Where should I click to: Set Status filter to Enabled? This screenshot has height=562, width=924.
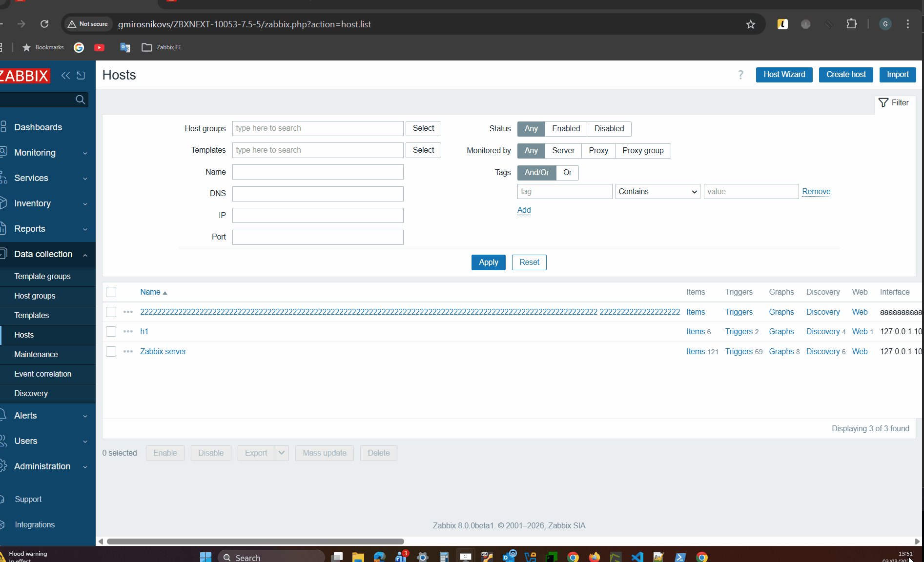(566, 129)
